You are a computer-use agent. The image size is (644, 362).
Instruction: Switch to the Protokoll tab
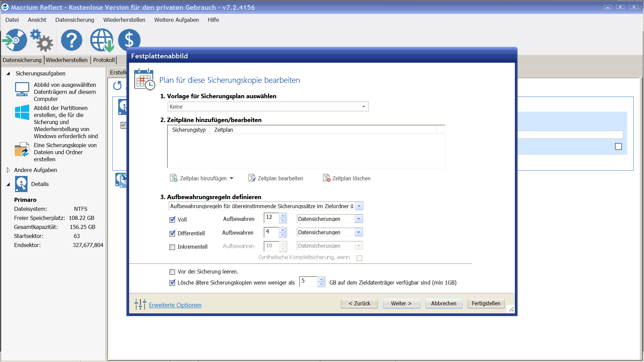click(x=104, y=60)
